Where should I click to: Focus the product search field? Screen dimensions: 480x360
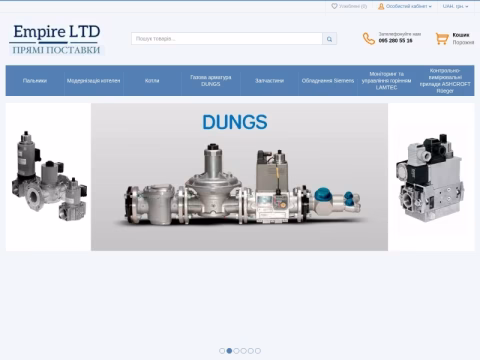227,39
